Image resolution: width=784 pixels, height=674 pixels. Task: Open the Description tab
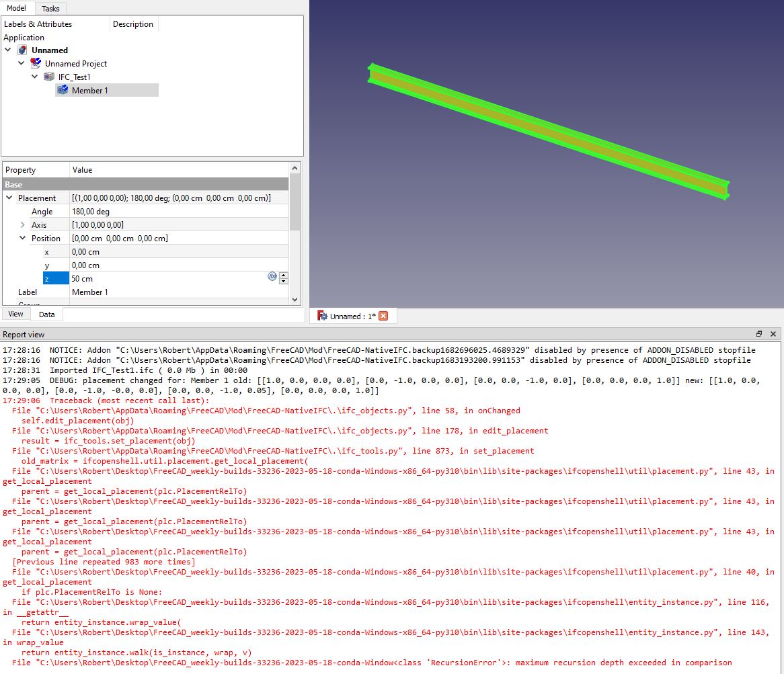pyautogui.click(x=133, y=24)
